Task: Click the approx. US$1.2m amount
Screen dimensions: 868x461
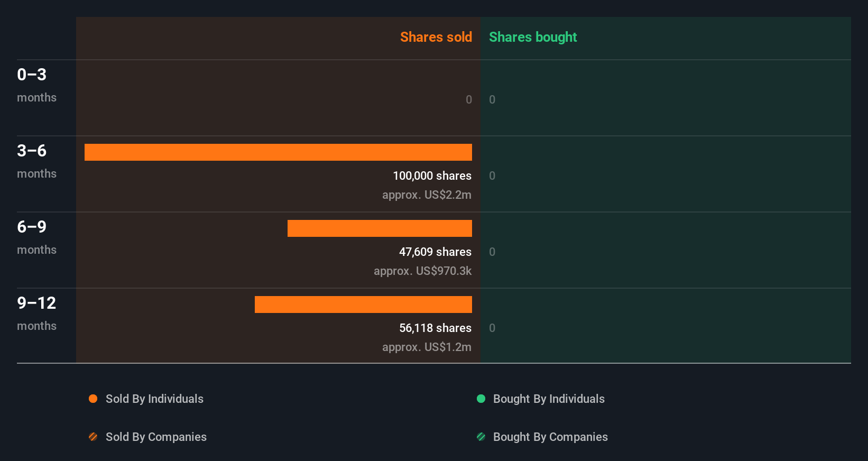Action: 427,347
